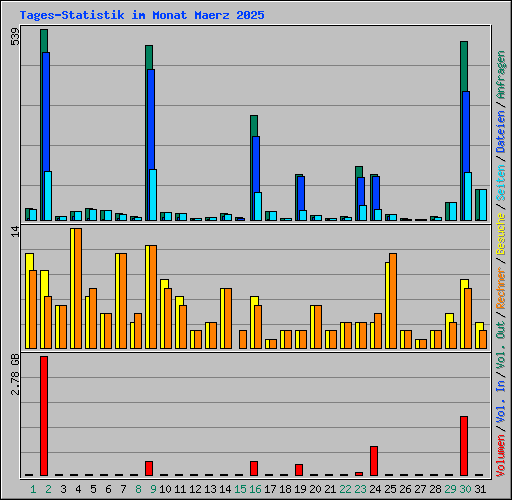The height and width of the screenshot is (500, 512).
Task: Click the orange Rechner bar for day 25
Action: [x=393, y=301]
